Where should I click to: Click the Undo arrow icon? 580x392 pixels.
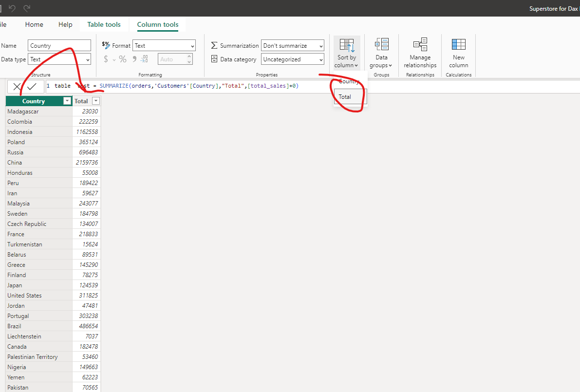[12, 8]
